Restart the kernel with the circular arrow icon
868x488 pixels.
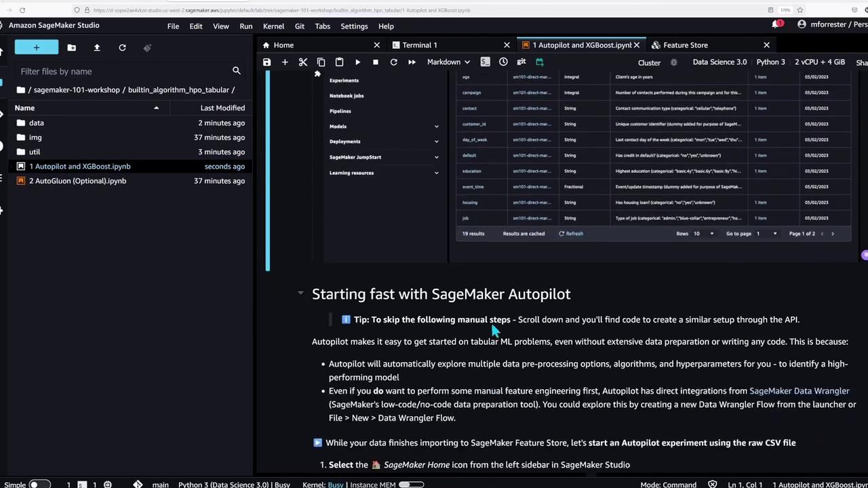tap(393, 62)
